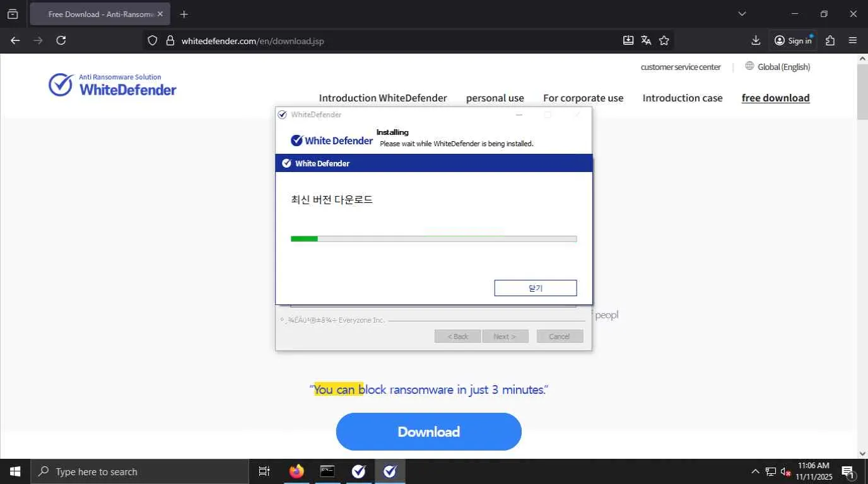Open the network status tray icon
The width and height of the screenshot is (868, 484).
tap(771, 471)
